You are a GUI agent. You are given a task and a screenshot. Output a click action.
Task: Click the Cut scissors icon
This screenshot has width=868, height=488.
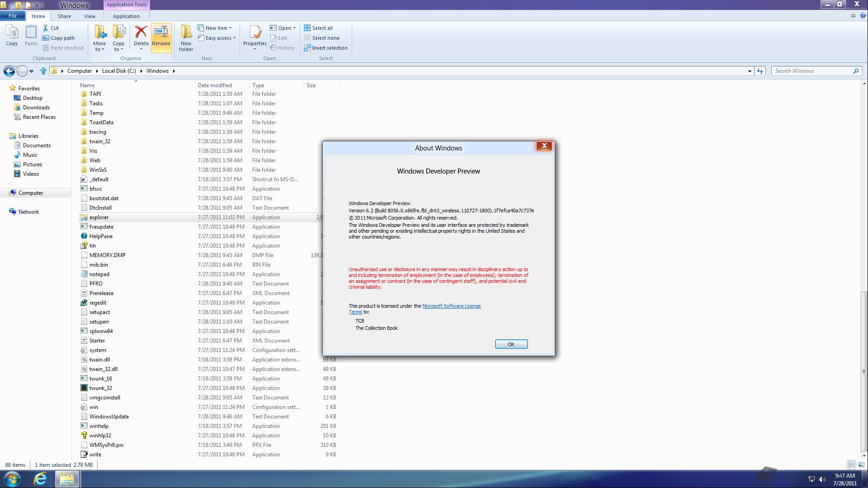coord(46,28)
